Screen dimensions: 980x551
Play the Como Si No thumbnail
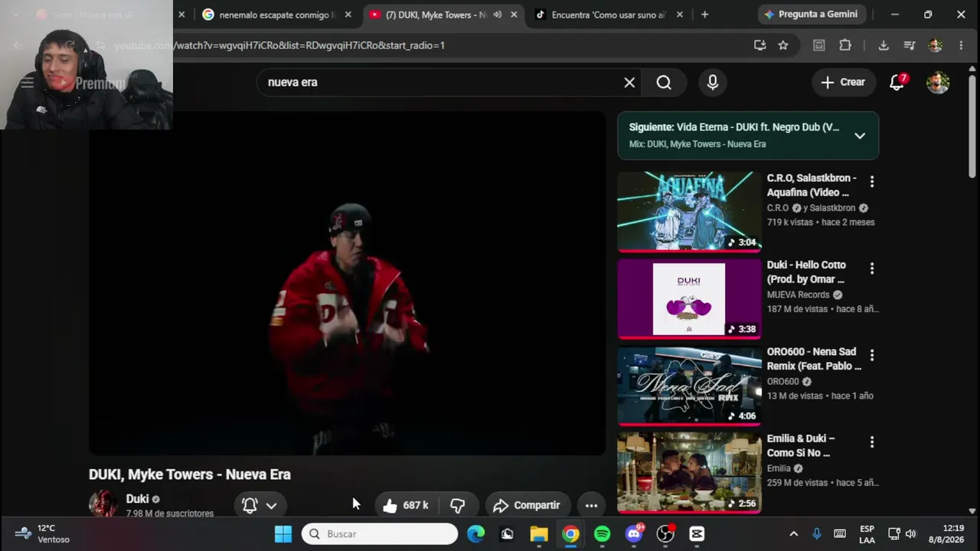point(689,472)
